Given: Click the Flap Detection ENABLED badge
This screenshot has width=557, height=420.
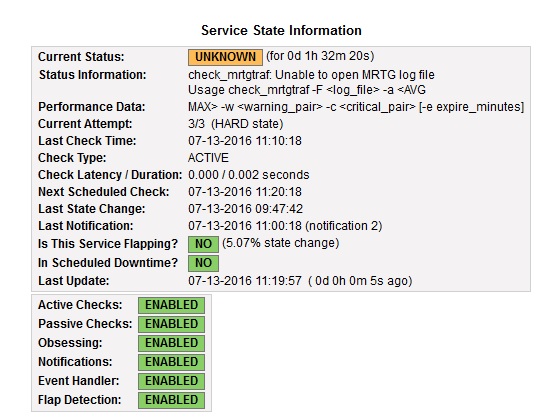Looking at the screenshot, I should pyautogui.click(x=172, y=400).
